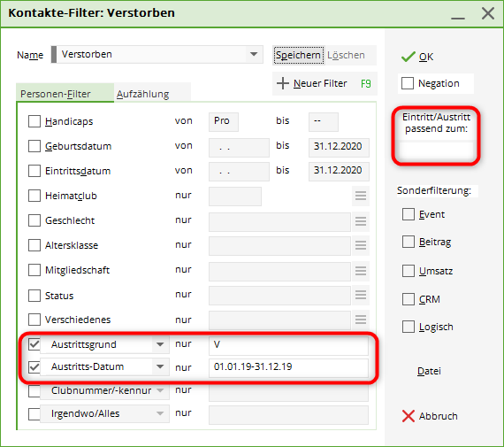Tick the Handicaps checkbox

click(34, 121)
